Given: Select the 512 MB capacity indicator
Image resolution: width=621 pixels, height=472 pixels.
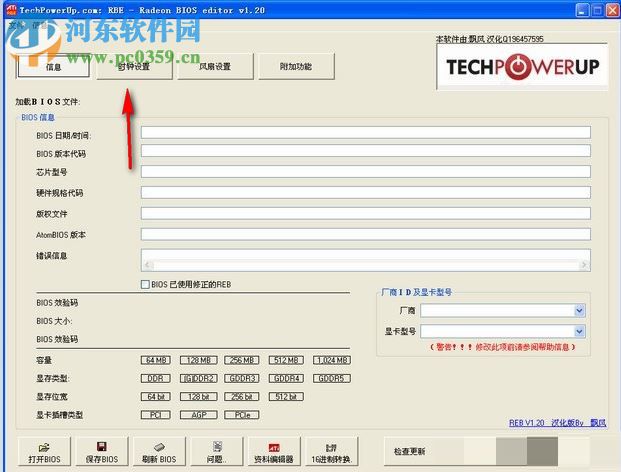Looking at the screenshot, I should click(x=286, y=360).
